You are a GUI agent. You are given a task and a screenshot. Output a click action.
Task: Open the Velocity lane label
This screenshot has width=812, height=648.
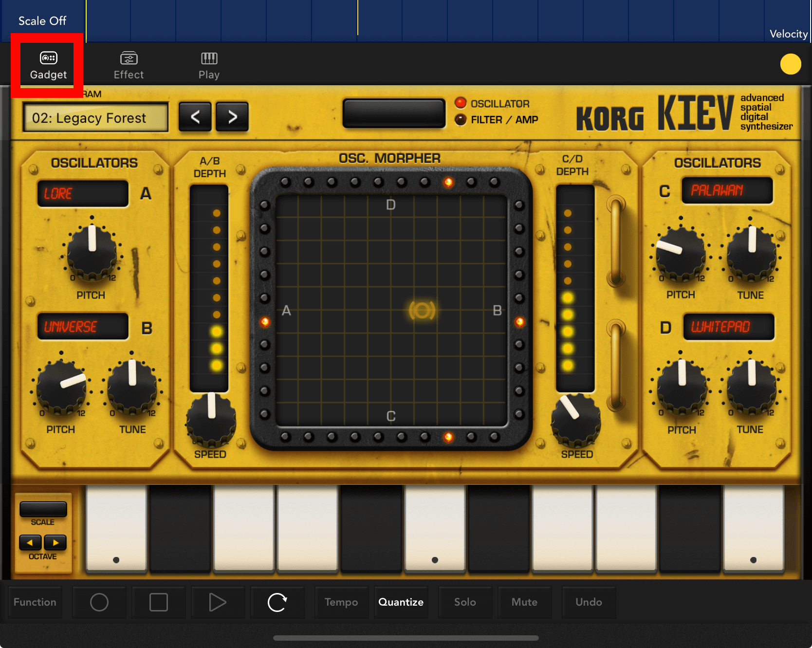789,34
